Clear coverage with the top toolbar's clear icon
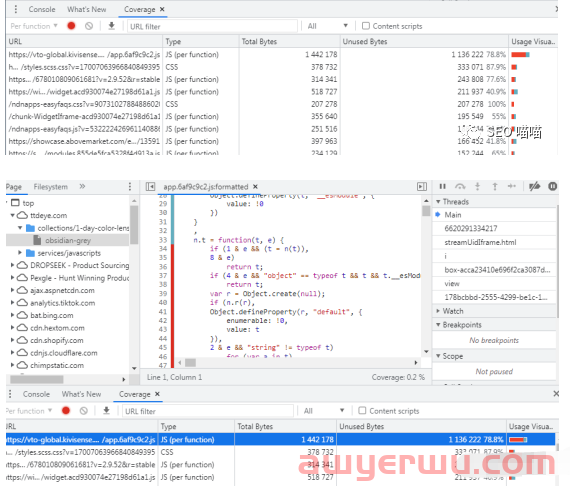The width and height of the screenshot is (574, 494). coord(89,26)
